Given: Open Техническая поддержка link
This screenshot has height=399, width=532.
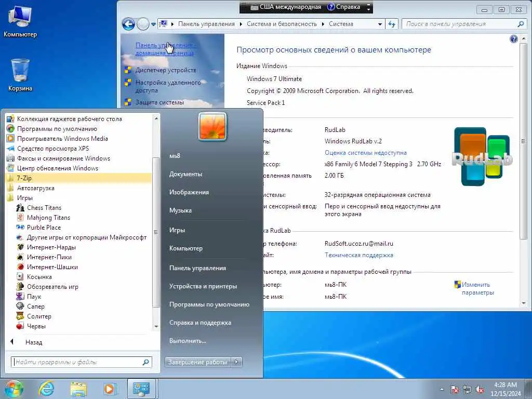Looking at the screenshot, I should tap(358, 255).
